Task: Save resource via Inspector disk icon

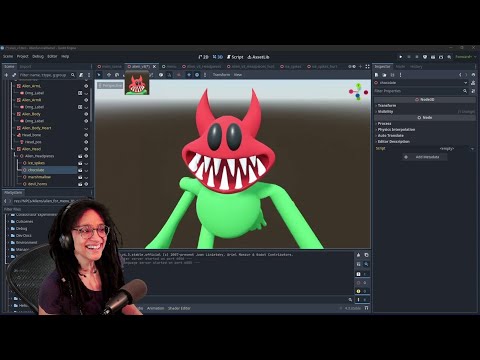Action: [392, 75]
